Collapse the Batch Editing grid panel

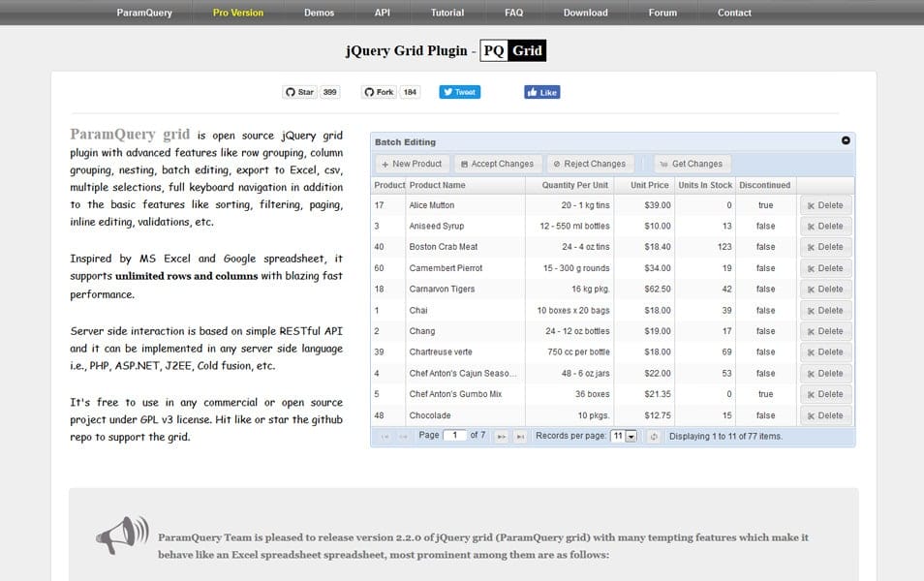pos(846,140)
